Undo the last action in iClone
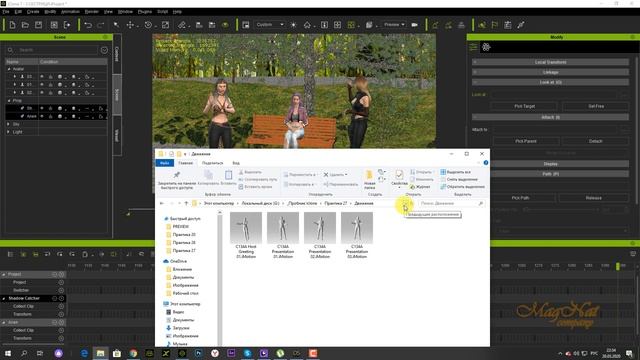This screenshot has width=640, height=360. click(88, 25)
